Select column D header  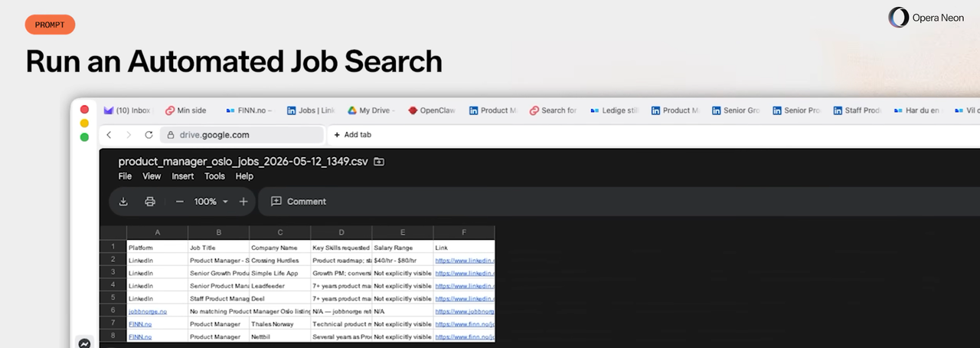coord(341,232)
